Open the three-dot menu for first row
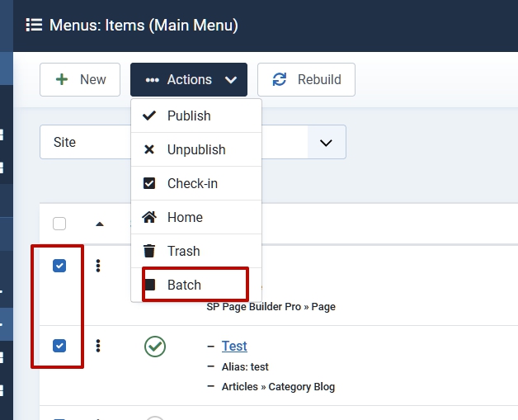Image resolution: width=518 pixels, height=420 pixels. [98, 266]
